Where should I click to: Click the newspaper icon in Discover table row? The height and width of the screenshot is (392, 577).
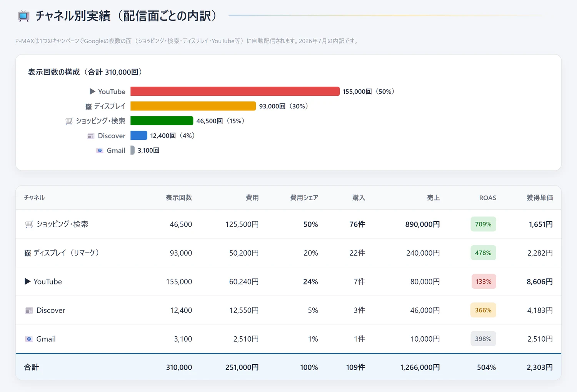click(x=29, y=310)
